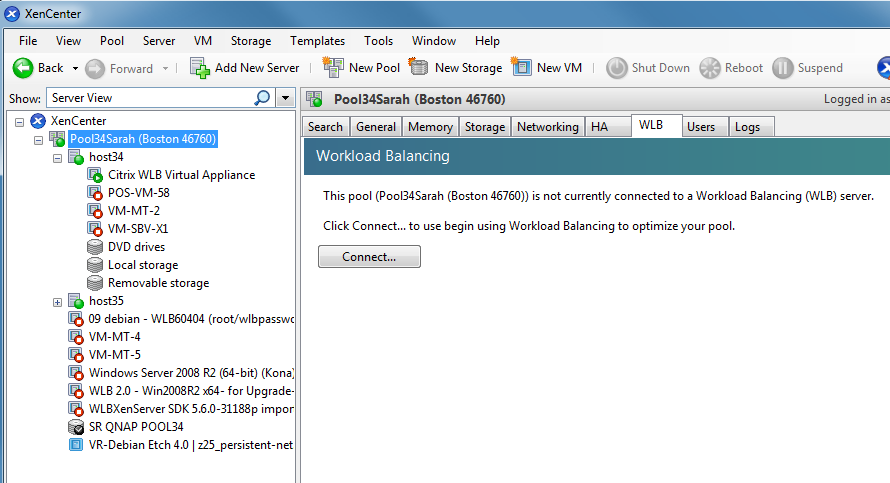This screenshot has width=890, height=483.
Task: Click the DVD drives storage icon
Action: [x=95, y=247]
